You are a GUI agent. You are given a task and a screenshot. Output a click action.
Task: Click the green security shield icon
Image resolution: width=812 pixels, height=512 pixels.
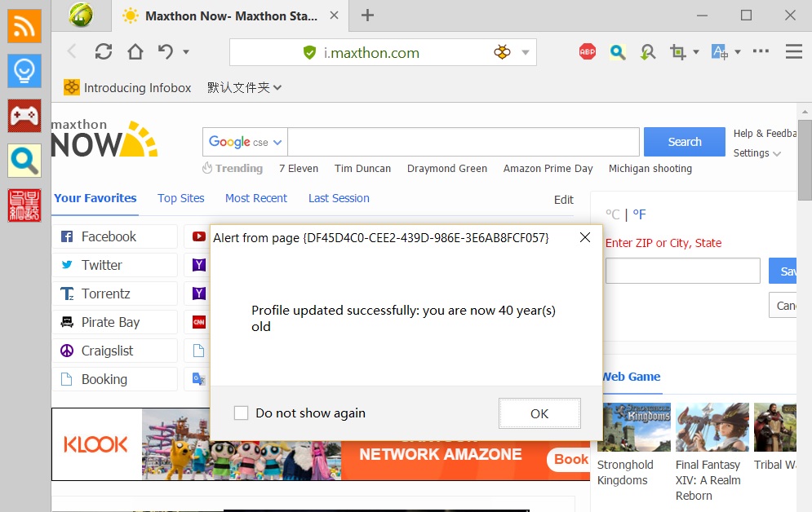309,52
